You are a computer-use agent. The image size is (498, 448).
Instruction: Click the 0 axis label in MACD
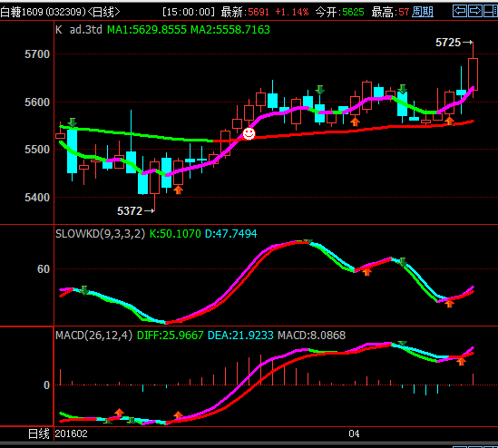click(46, 385)
